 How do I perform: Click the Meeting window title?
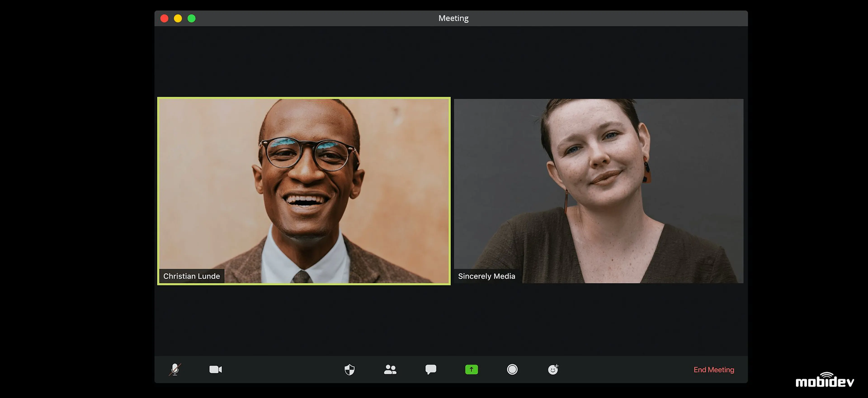(x=453, y=18)
